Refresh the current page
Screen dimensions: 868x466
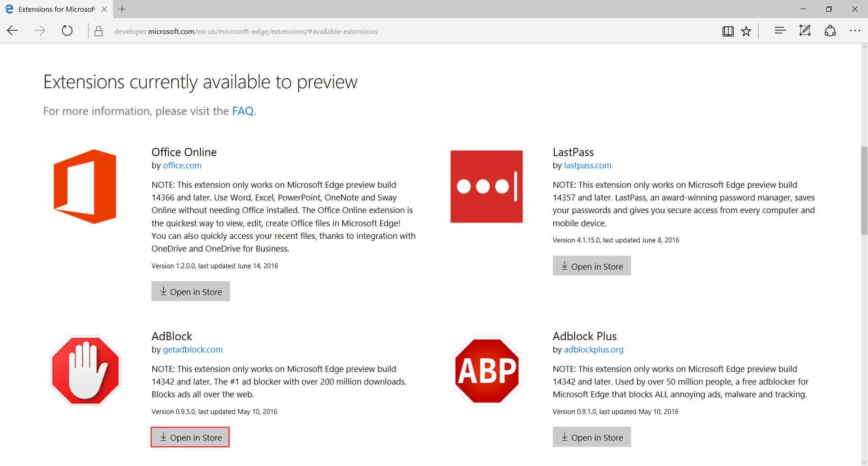click(x=67, y=31)
